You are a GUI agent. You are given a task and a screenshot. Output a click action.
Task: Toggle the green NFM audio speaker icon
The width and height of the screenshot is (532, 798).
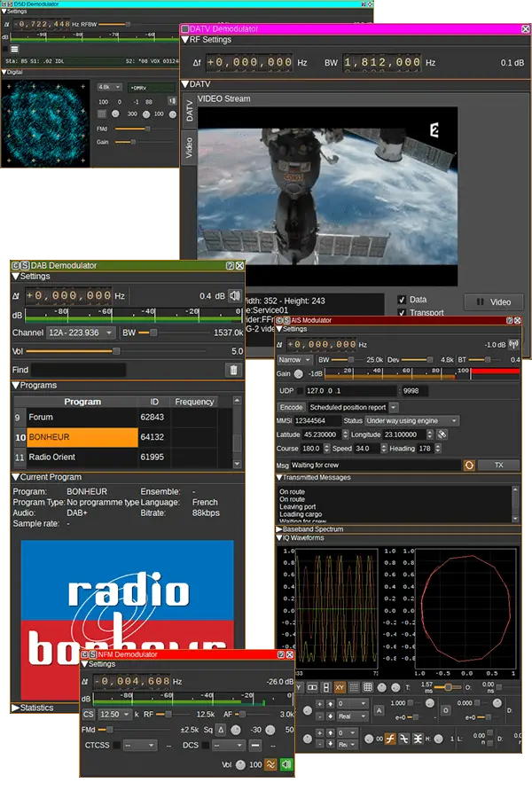[286, 764]
